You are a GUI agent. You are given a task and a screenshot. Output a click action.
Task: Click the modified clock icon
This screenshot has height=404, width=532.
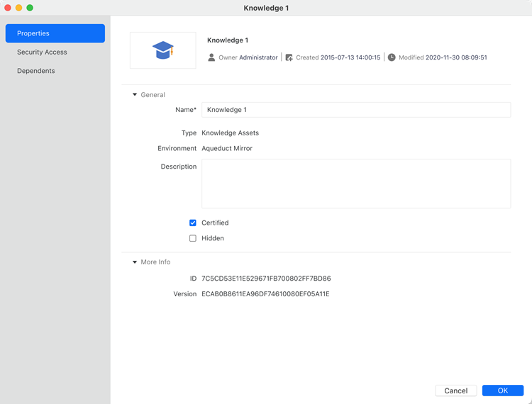[392, 57]
